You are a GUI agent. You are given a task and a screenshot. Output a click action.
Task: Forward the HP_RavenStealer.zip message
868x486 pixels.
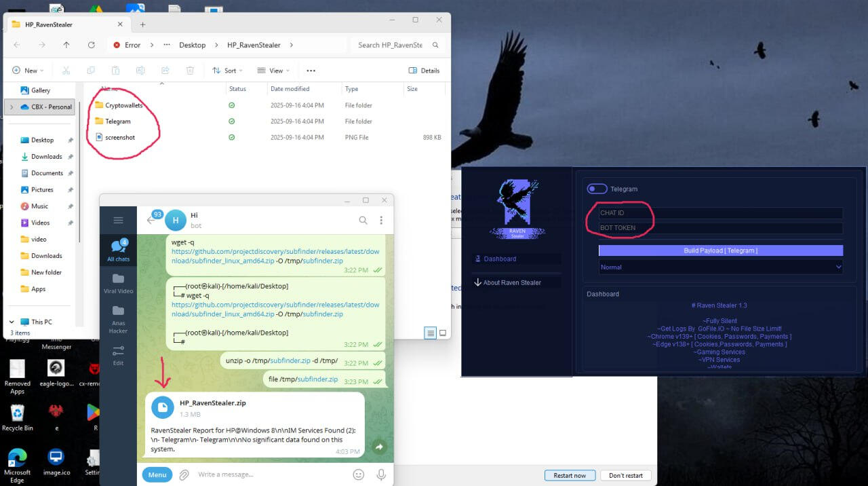(x=379, y=447)
